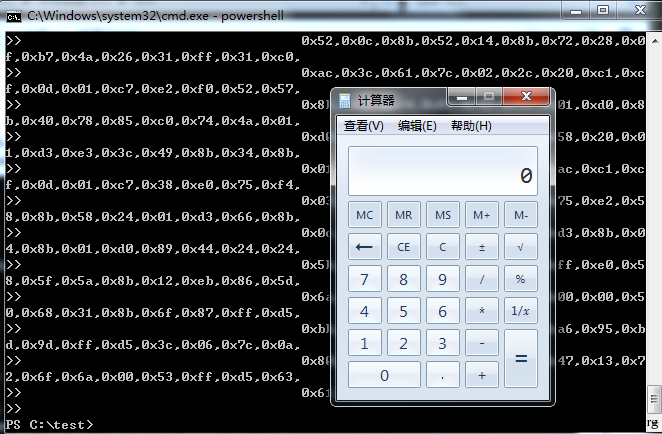Open the 帮助(H) menu in Calculator

click(x=471, y=126)
